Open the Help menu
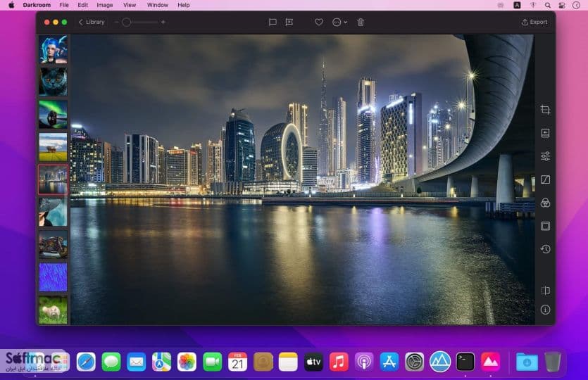This screenshot has height=380, width=588. click(x=183, y=5)
